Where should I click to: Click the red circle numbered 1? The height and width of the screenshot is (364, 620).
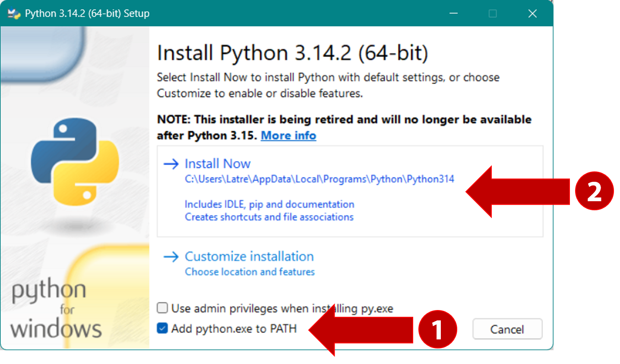coord(437,329)
